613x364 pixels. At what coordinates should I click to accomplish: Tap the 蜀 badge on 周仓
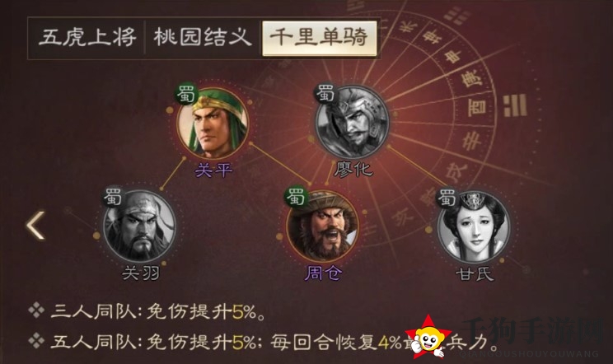coord(297,197)
